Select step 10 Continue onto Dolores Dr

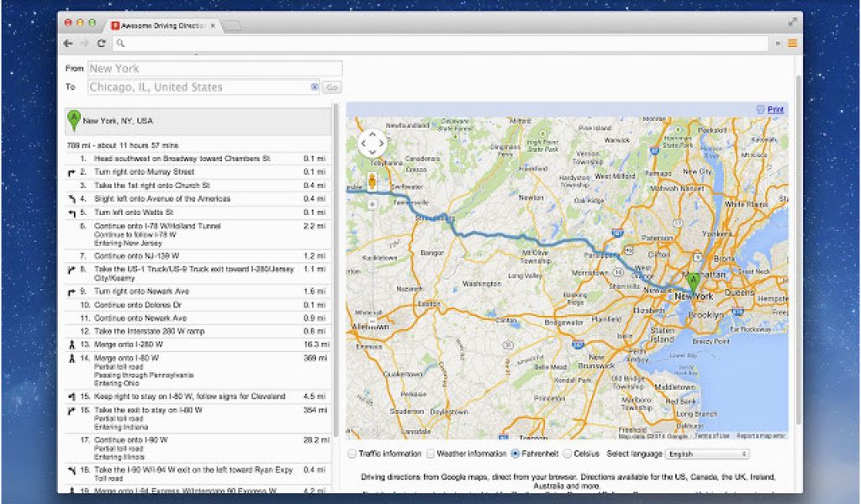(198, 305)
